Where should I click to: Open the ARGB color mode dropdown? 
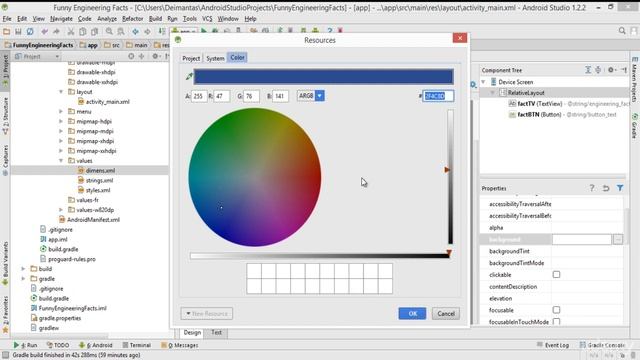point(320,96)
